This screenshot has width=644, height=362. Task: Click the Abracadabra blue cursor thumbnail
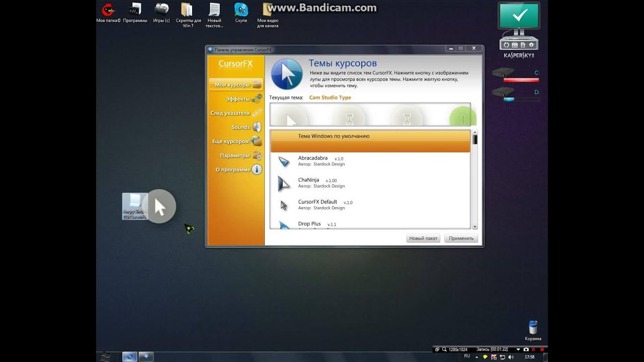click(x=284, y=161)
